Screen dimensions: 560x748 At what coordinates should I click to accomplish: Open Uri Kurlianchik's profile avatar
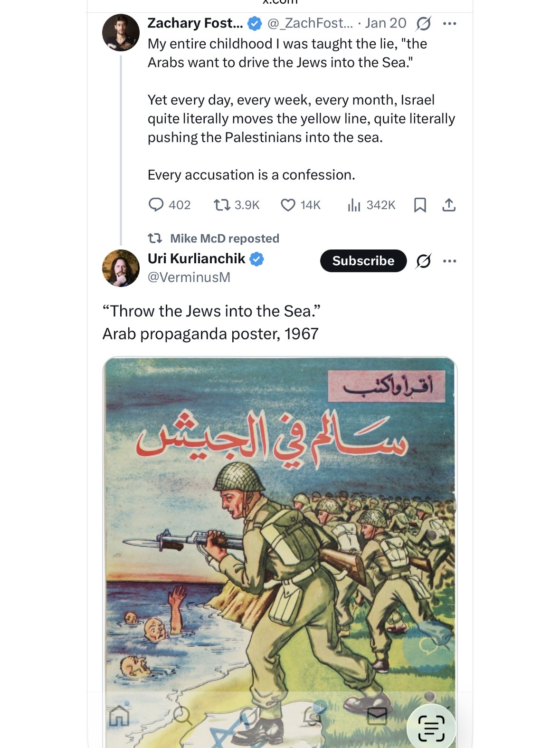coord(121,268)
